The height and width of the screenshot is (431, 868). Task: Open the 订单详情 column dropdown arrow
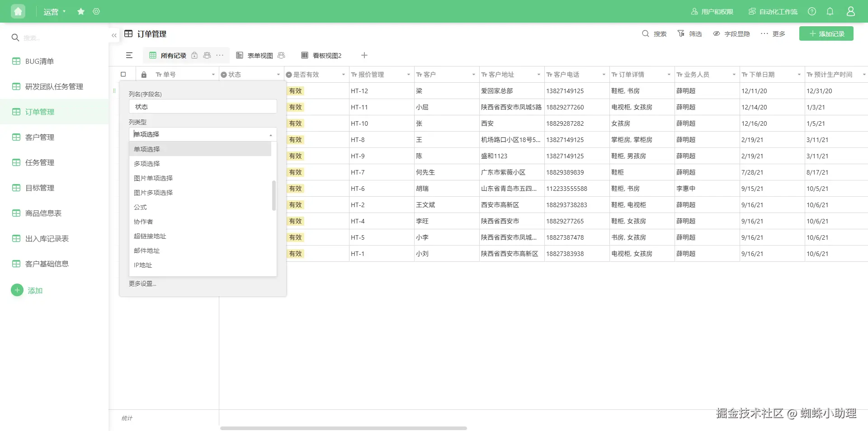click(669, 75)
